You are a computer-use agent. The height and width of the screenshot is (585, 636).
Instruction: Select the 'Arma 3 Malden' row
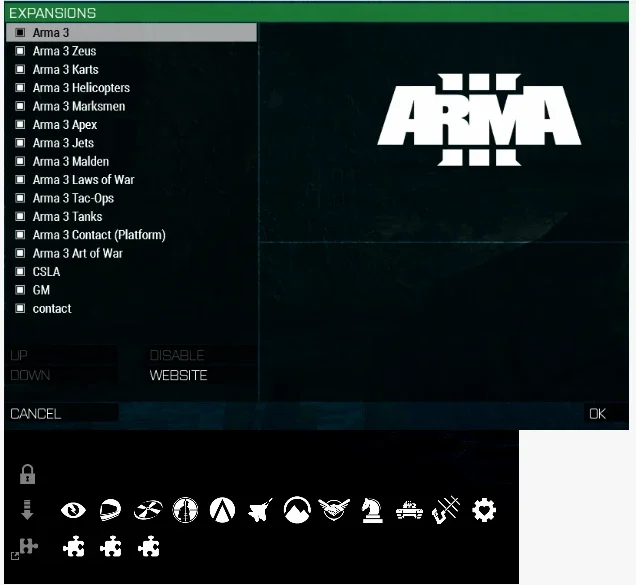tap(131, 161)
